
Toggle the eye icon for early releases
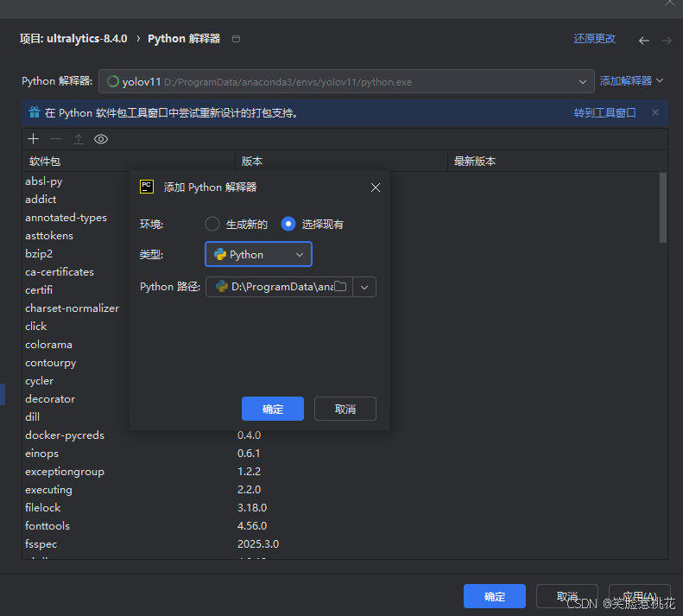(101, 139)
